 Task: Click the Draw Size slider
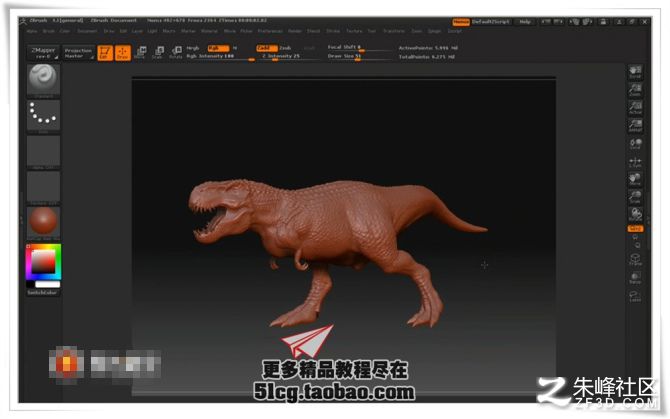pyautogui.click(x=359, y=56)
